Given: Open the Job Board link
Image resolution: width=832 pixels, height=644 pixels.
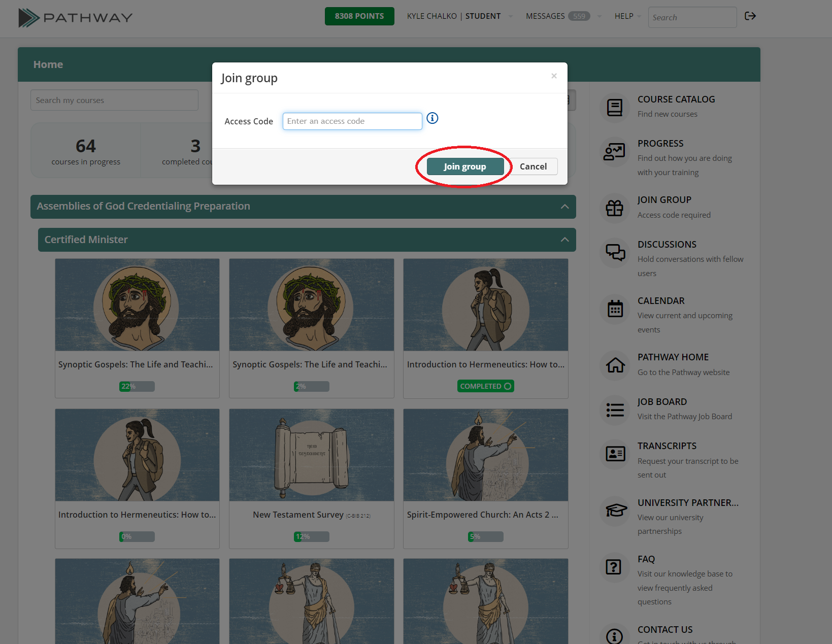Looking at the screenshot, I should pyautogui.click(x=662, y=402).
